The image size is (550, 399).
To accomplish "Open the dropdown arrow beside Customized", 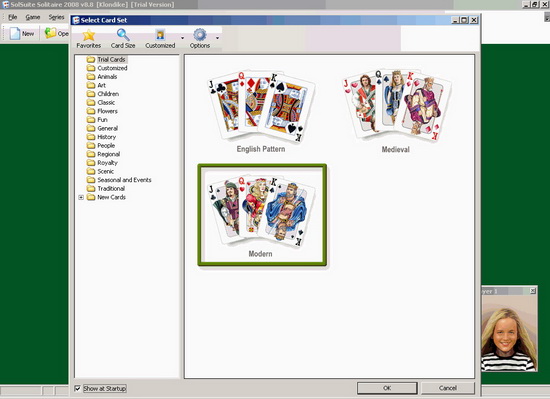I will coord(182,38).
